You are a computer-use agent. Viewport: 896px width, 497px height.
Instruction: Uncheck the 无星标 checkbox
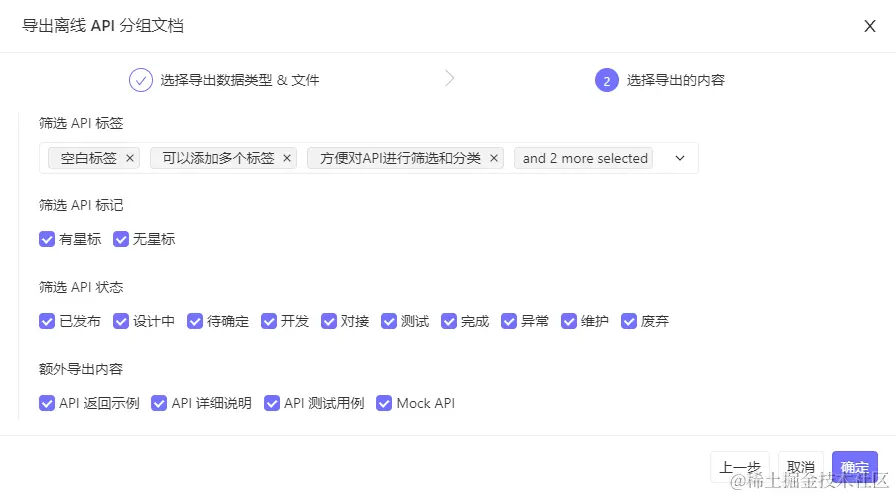(x=121, y=239)
